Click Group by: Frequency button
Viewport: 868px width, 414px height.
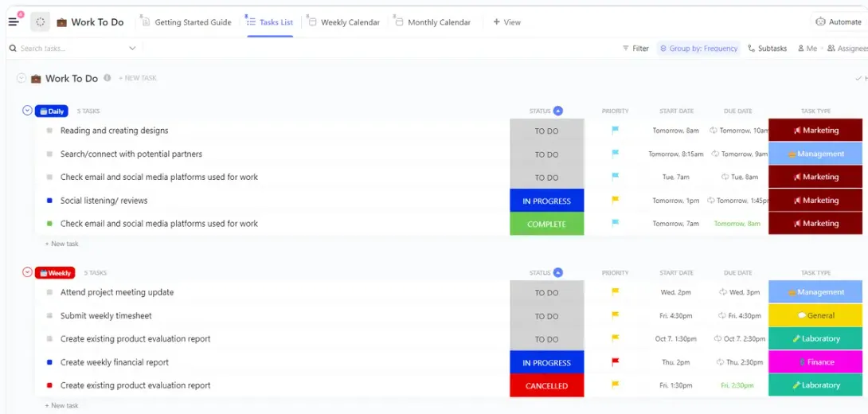click(698, 49)
